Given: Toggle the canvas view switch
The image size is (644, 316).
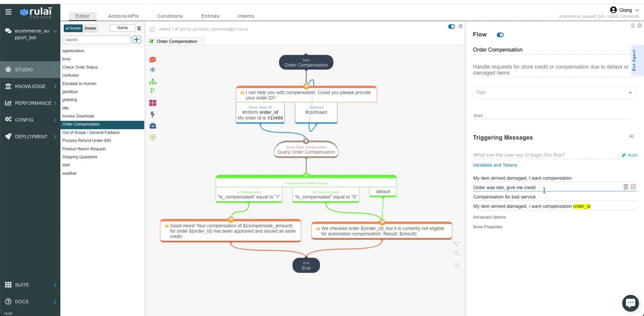Looking at the screenshot, I should coord(451,27).
